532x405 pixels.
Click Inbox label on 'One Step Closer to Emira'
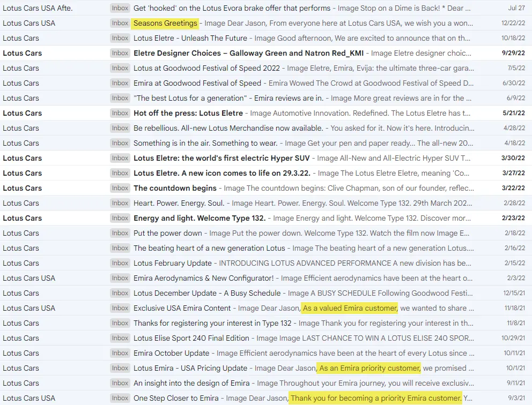(x=120, y=398)
